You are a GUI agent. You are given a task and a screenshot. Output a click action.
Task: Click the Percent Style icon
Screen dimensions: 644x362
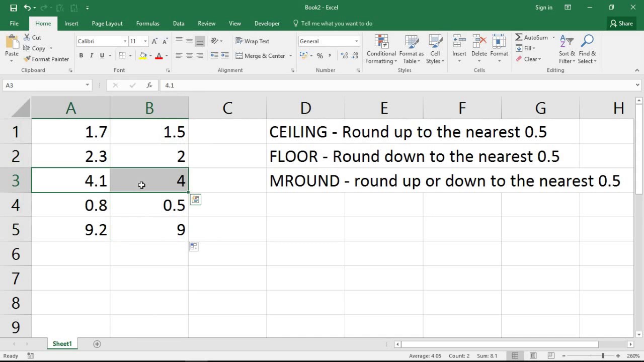pos(319,56)
